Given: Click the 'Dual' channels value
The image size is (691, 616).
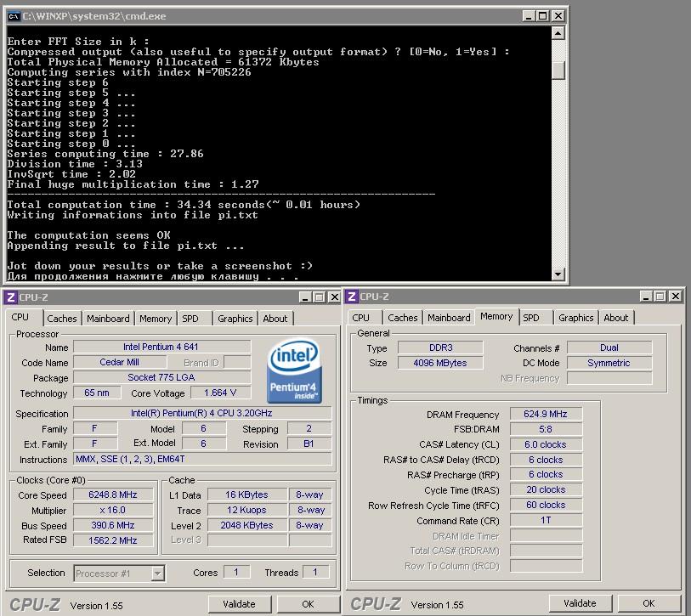Looking at the screenshot, I should point(609,348).
